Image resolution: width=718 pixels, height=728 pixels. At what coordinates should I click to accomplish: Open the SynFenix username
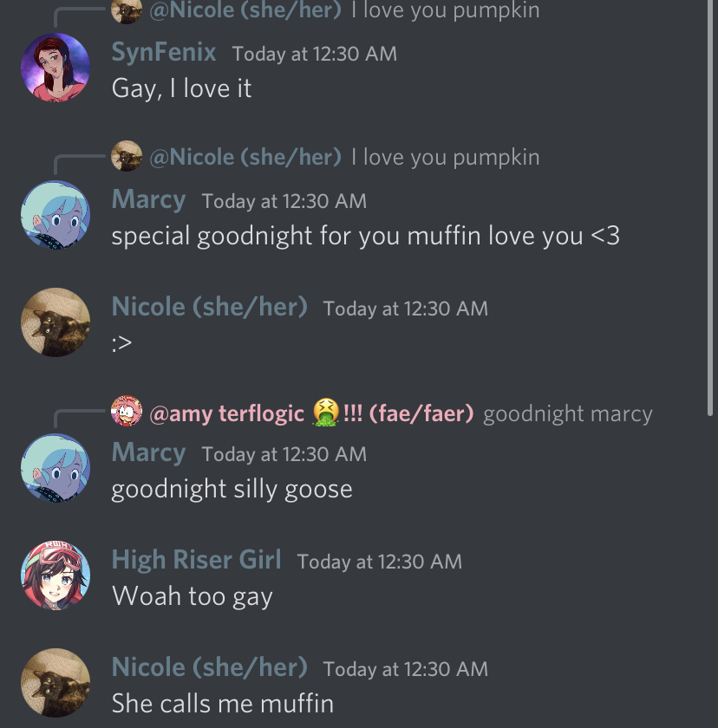pyautogui.click(x=164, y=51)
